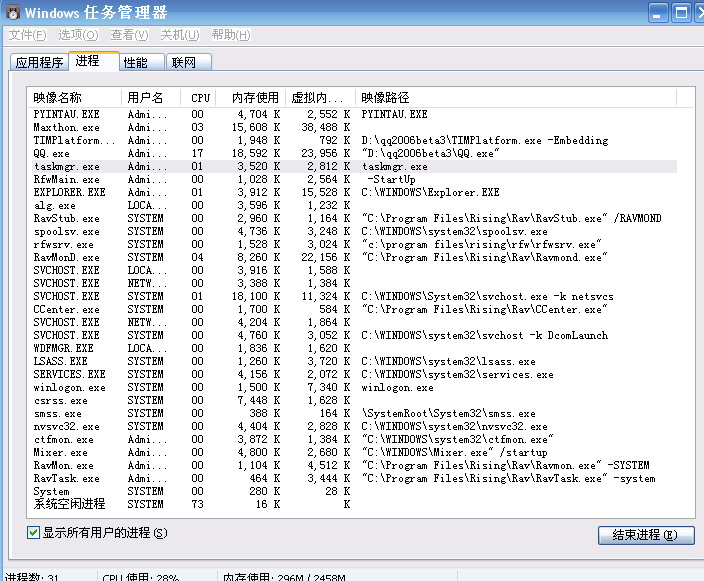Select the Mixer.exe process name
The height and width of the screenshot is (581, 704).
[61, 453]
